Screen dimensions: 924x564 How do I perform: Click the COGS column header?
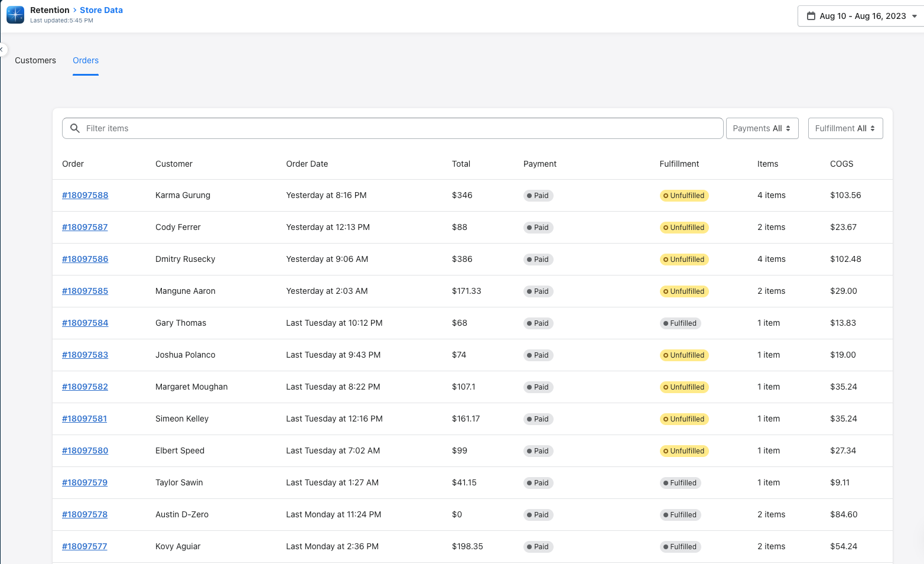coord(841,164)
